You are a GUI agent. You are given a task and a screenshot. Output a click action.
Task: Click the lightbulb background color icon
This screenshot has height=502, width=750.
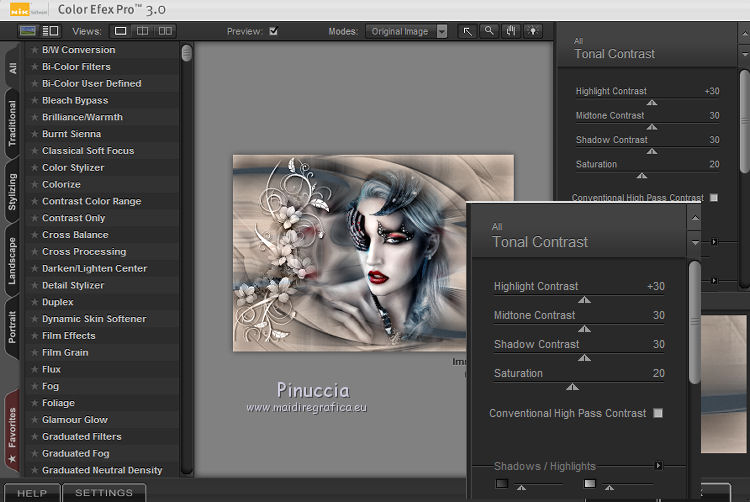(533, 31)
